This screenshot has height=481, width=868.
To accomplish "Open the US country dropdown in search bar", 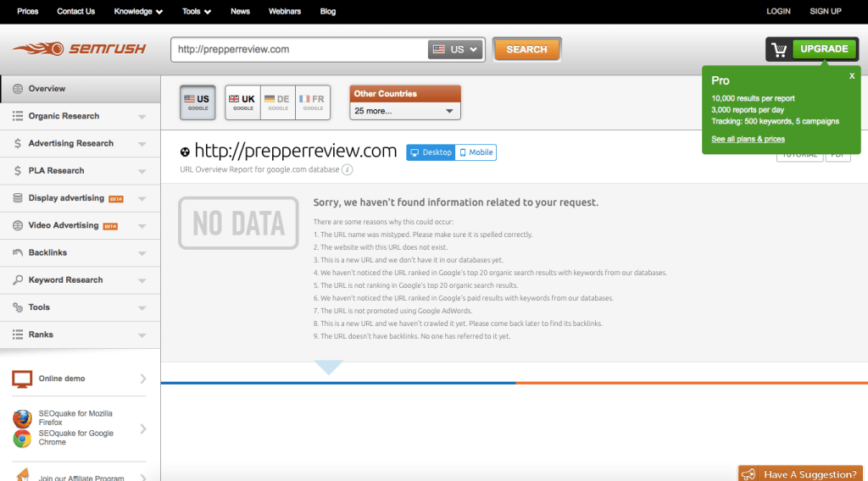I will [455, 49].
